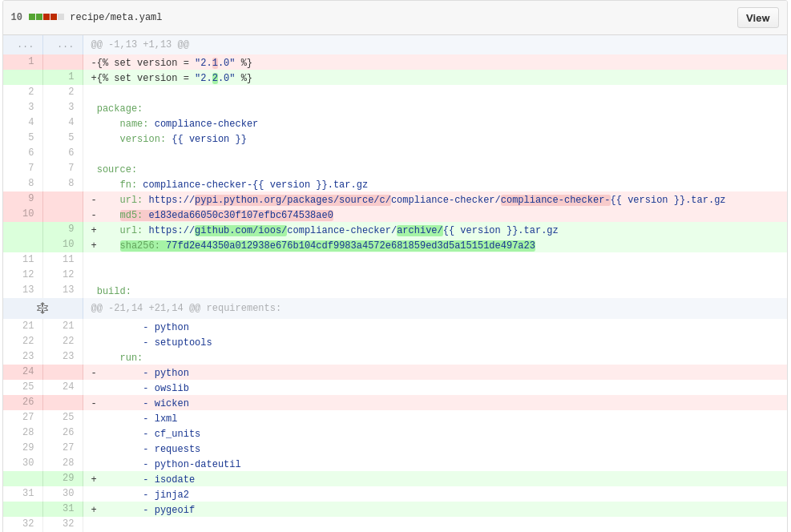Click added sha256 hash line

coord(435,245)
